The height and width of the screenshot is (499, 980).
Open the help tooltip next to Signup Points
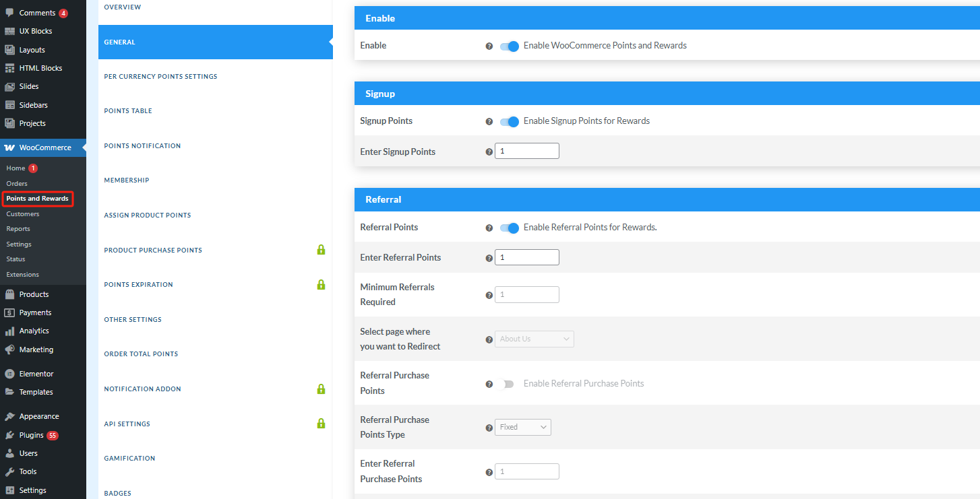(489, 121)
